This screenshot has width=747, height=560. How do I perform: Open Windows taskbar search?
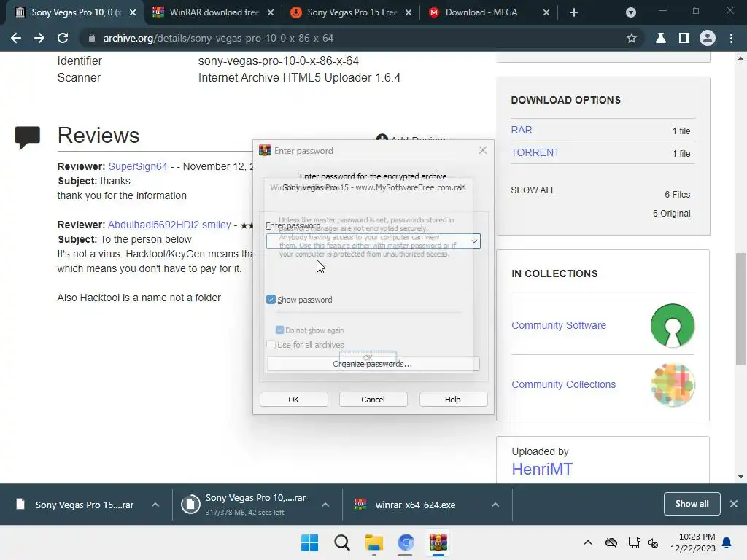pyautogui.click(x=341, y=542)
